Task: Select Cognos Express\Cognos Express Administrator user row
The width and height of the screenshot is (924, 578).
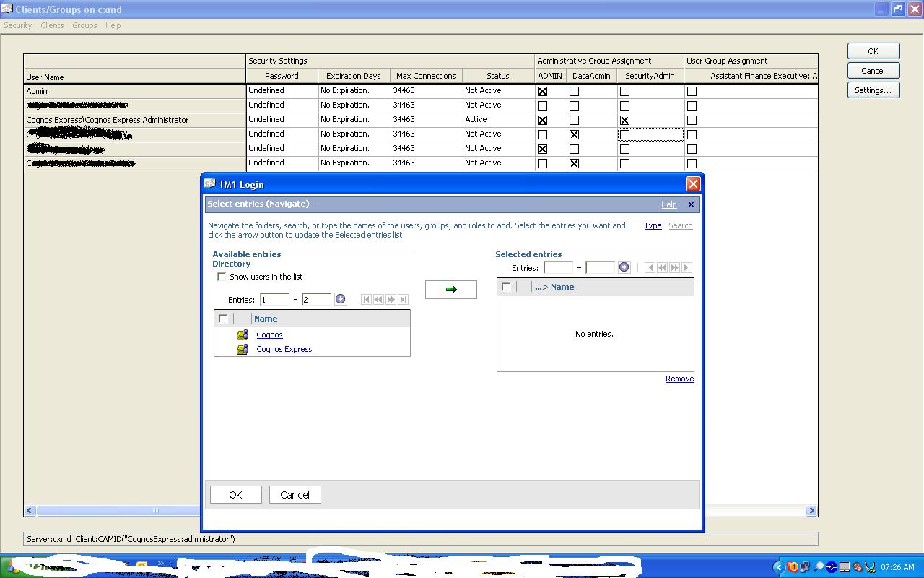Action: point(135,120)
